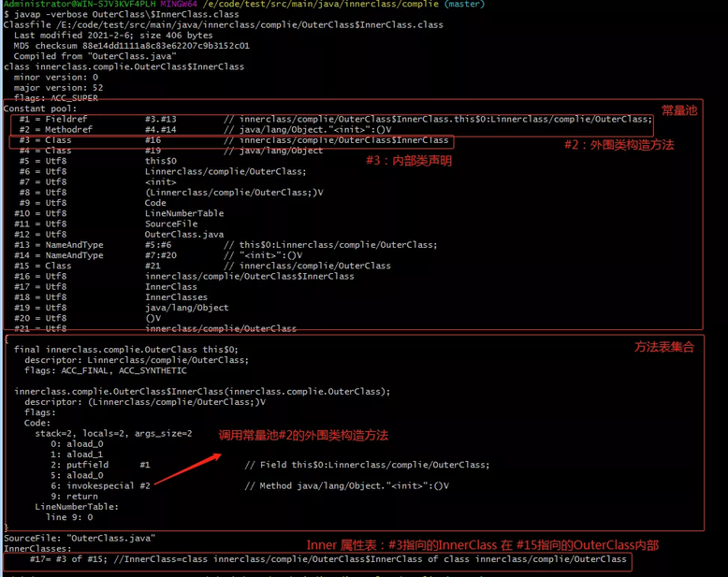Screen dimensions: 728x577
Task: Click the "major version: 52" line
Action: pos(59,88)
